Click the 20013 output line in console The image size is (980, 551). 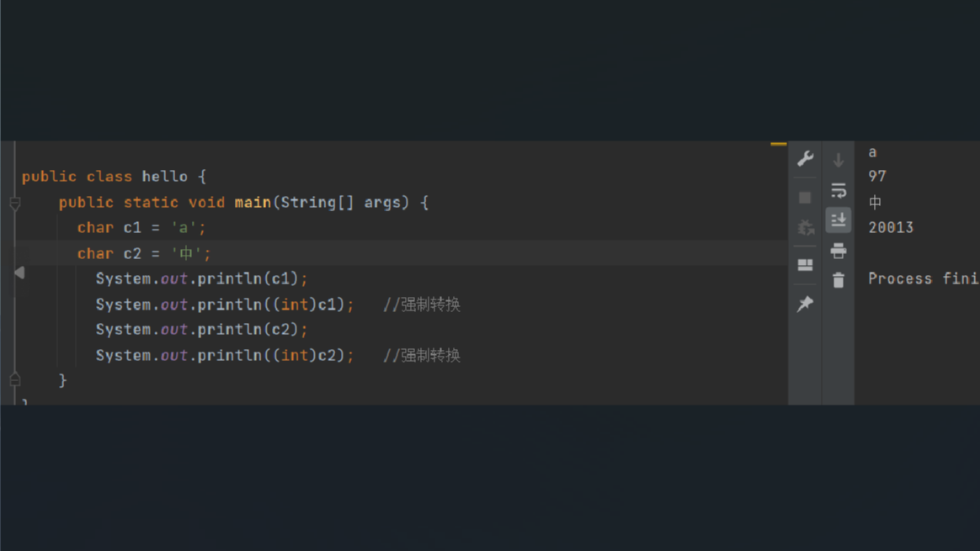tap(891, 228)
